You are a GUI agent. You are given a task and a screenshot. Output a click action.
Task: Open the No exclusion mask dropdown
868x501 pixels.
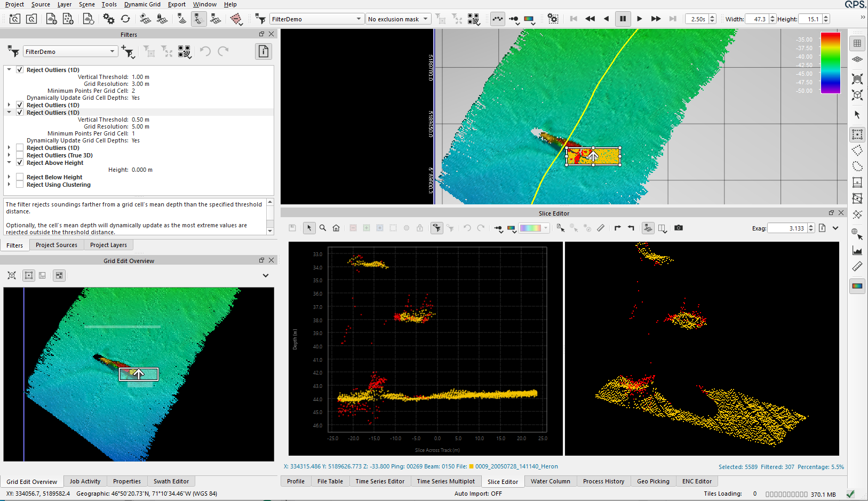398,19
